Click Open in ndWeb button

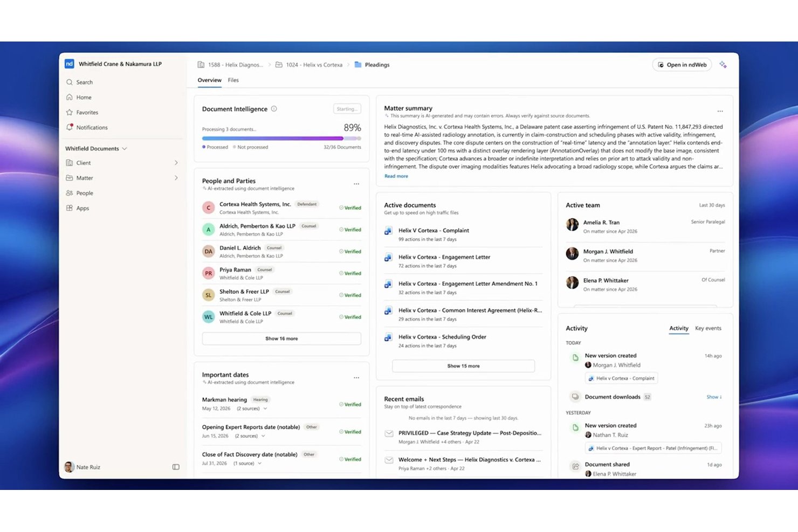pyautogui.click(x=682, y=65)
